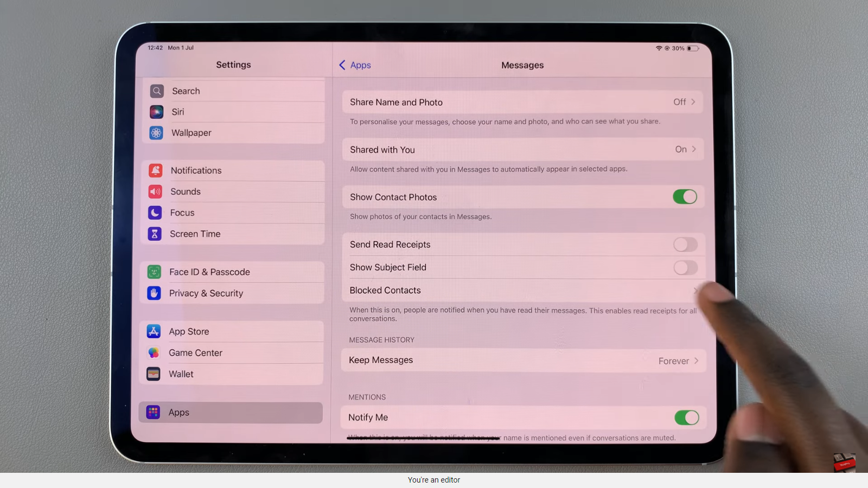868x488 pixels.
Task: Tap the Game Center bubbles icon
Action: (x=154, y=352)
